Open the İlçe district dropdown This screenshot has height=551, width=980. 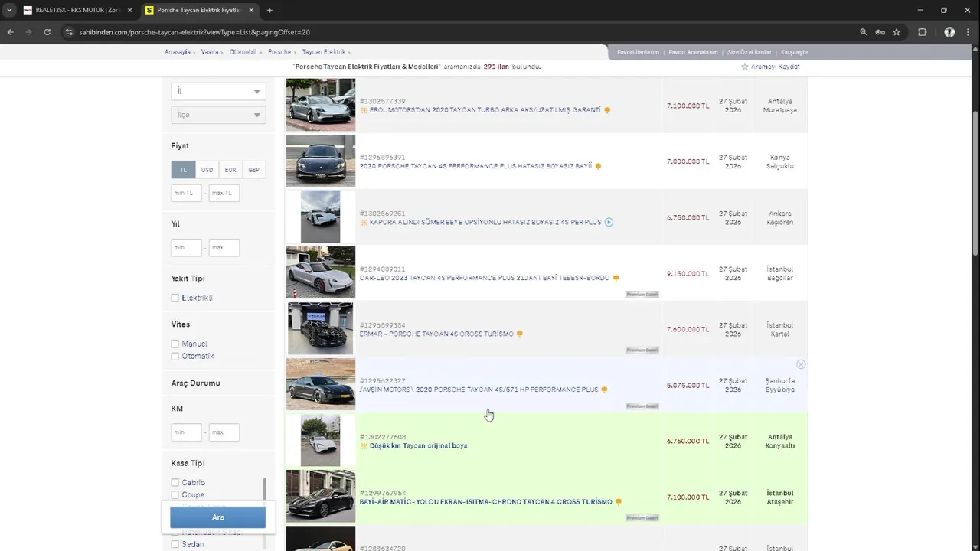pos(218,115)
